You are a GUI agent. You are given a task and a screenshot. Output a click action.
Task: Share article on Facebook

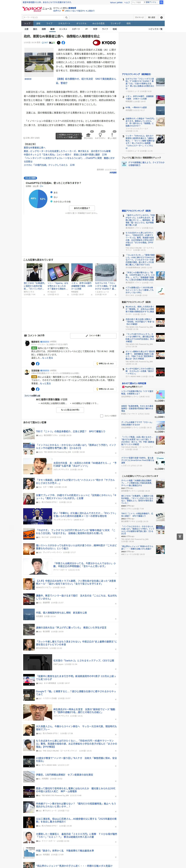click(x=63, y=43)
